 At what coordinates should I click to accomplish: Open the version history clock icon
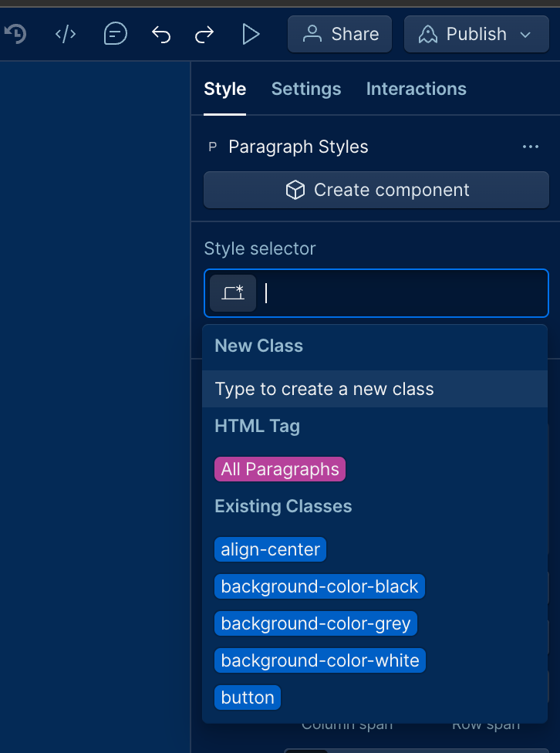click(15, 34)
